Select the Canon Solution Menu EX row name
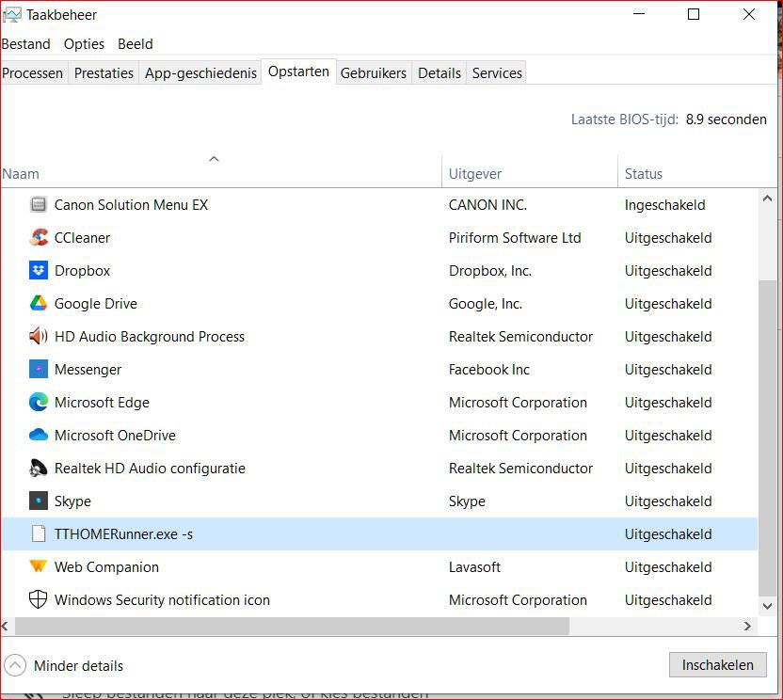This screenshot has height=700, width=783. click(x=131, y=205)
